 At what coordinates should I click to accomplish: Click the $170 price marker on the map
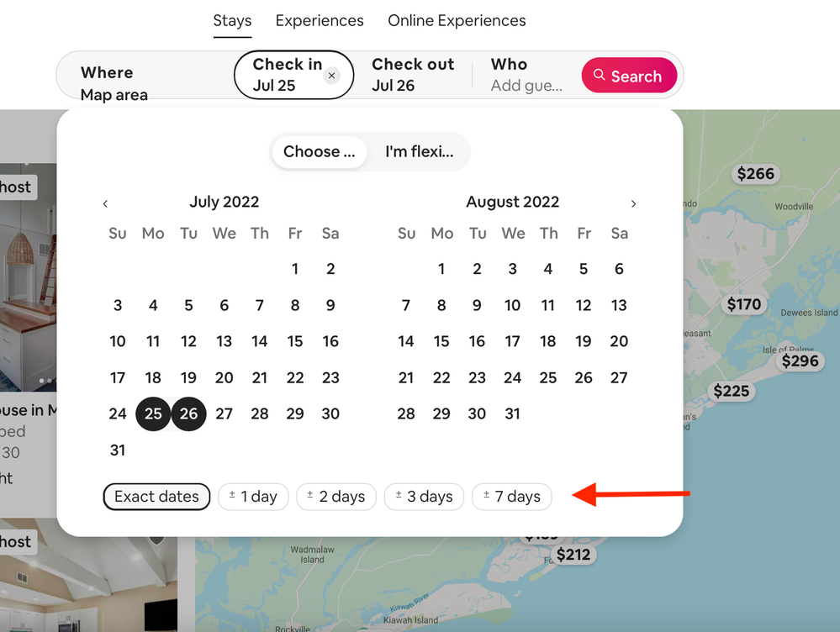pyautogui.click(x=743, y=304)
